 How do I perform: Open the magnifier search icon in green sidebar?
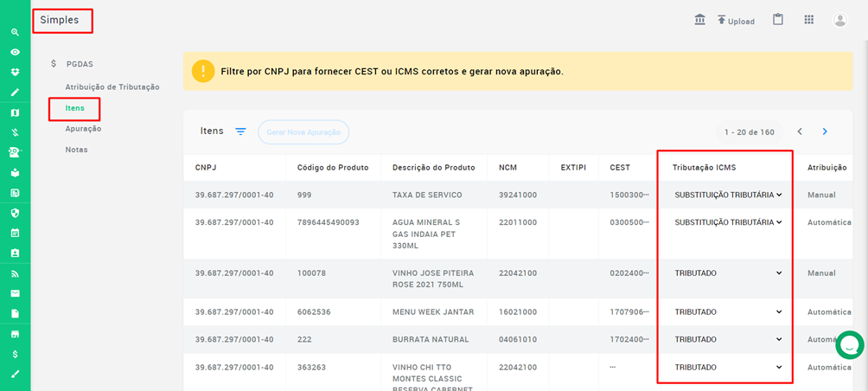[15, 32]
